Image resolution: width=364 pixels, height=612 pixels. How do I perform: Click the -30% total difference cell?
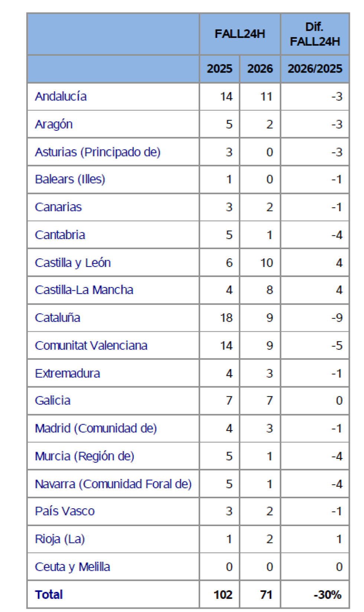point(328,595)
